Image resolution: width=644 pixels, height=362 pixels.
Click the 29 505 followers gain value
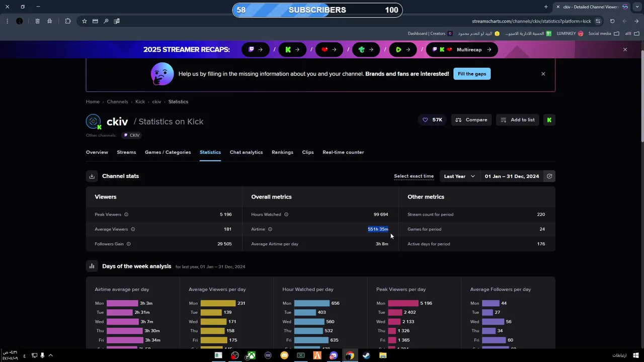(224, 244)
